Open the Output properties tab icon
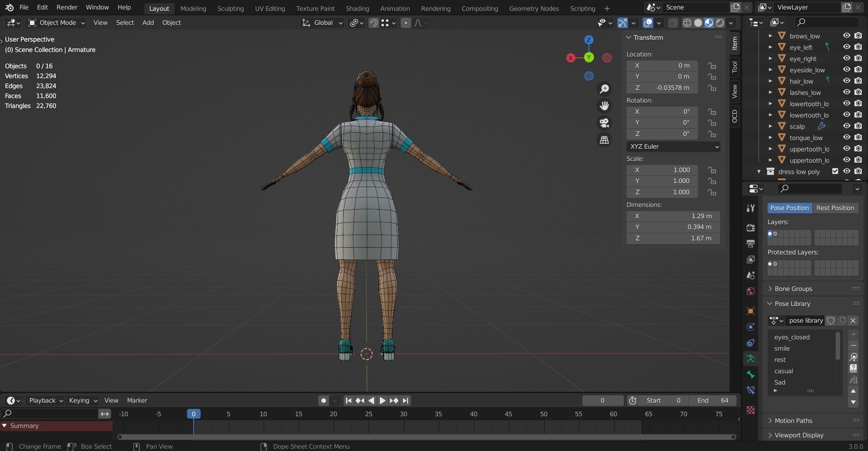The image size is (868, 451). click(x=751, y=244)
